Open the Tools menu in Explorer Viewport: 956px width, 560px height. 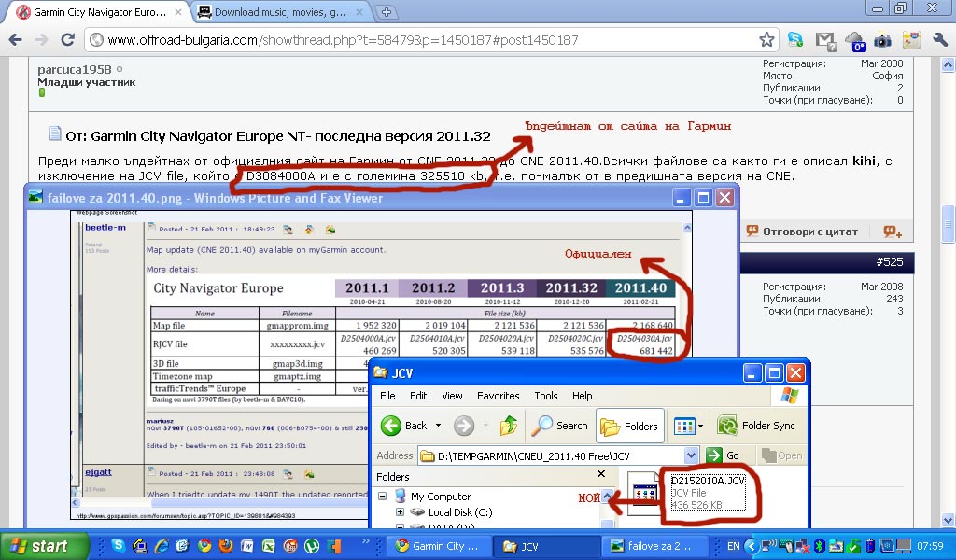coord(546,396)
